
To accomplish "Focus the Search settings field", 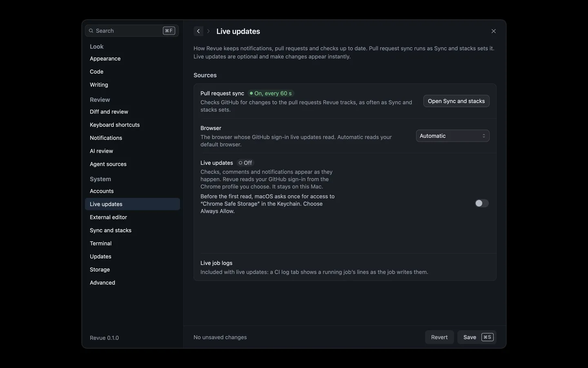I will [x=132, y=31].
